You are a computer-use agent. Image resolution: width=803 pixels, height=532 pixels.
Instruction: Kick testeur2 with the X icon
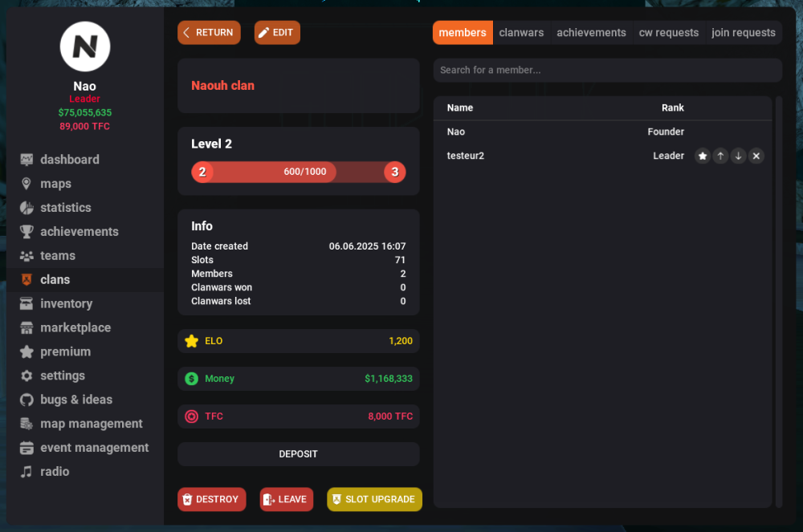(756, 156)
